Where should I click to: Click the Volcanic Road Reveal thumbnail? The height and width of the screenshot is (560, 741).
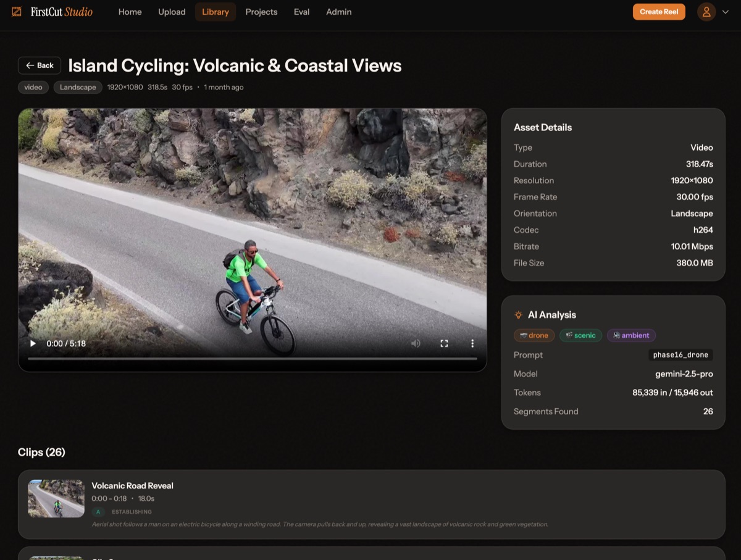56,498
